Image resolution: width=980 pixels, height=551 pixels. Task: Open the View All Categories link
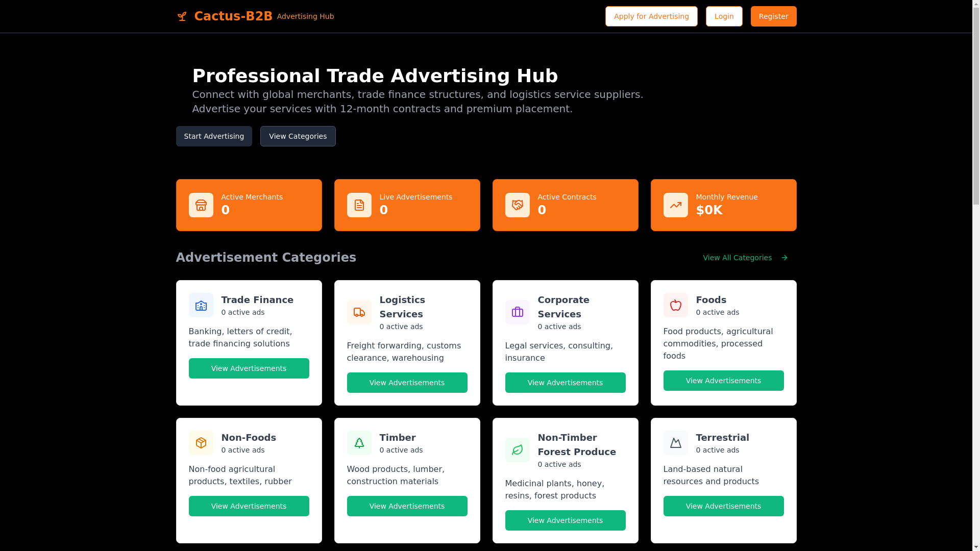point(746,258)
